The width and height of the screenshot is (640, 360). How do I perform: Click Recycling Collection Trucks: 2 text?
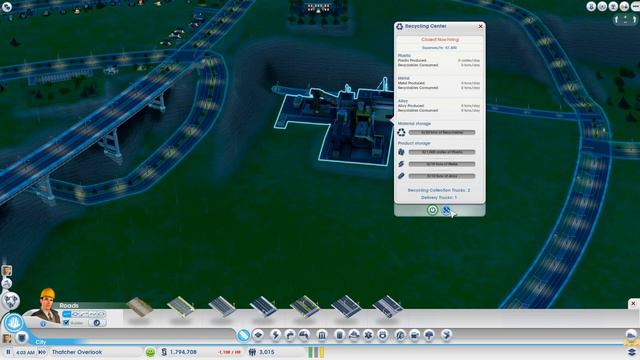tap(439, 190)
